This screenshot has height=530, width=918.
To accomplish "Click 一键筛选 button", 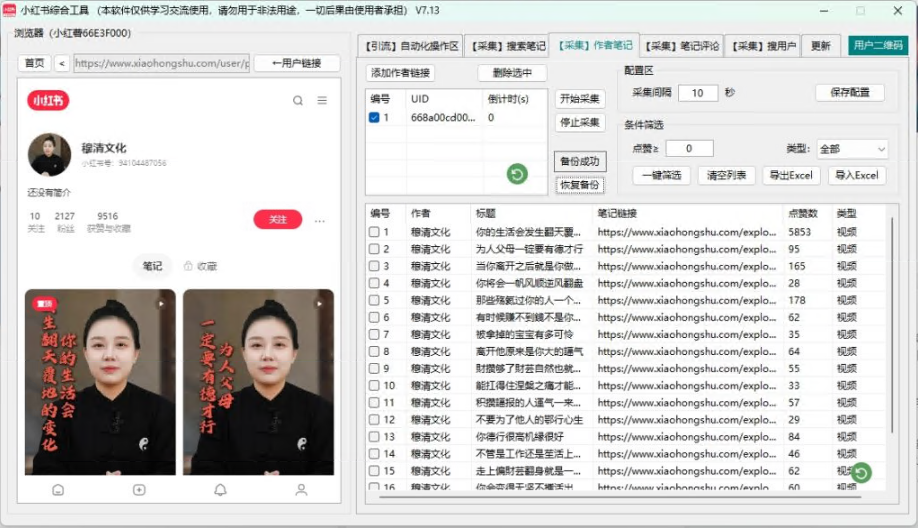I will tap(662, 175).
